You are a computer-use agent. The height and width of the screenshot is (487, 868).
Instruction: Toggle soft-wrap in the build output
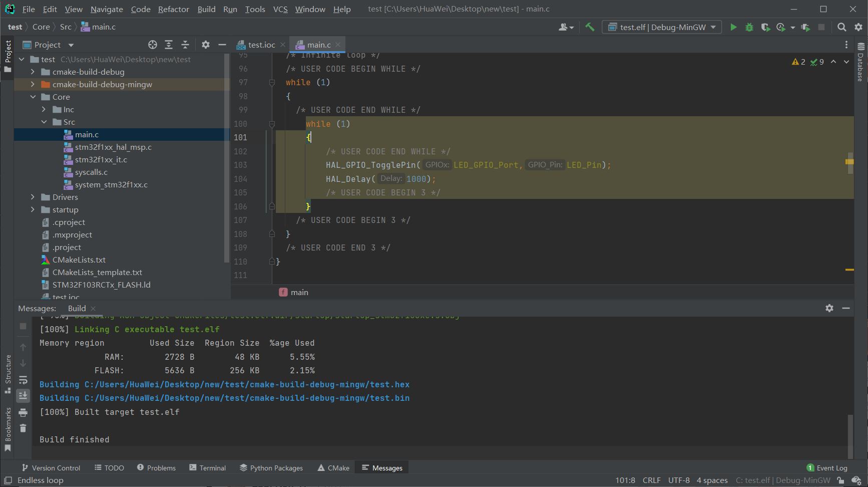tap(23, 379)
